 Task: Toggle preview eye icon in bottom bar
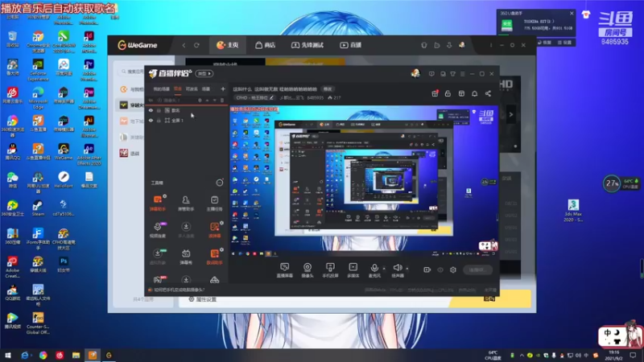440,269
